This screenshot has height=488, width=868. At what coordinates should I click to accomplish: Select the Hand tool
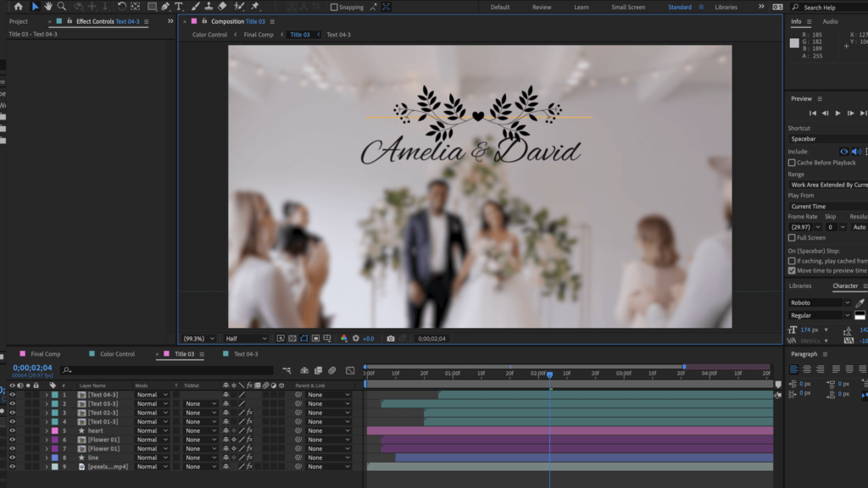(x=48, y=7)
